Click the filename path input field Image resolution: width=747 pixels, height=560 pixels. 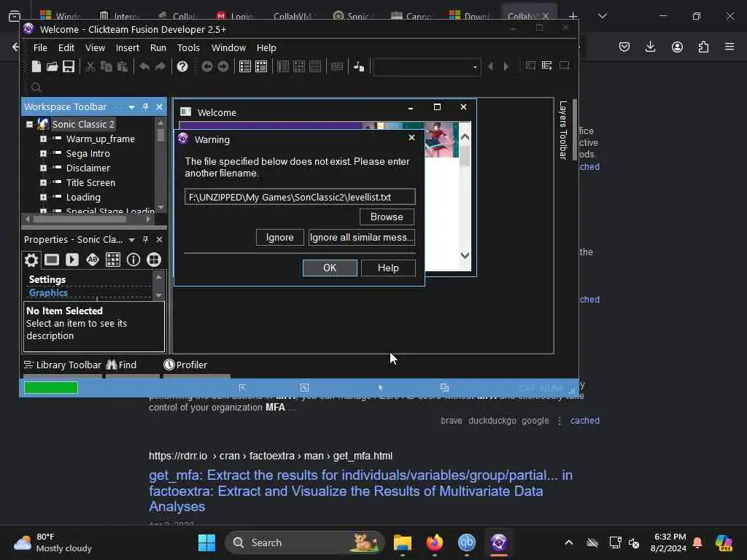tap(300, 197)
